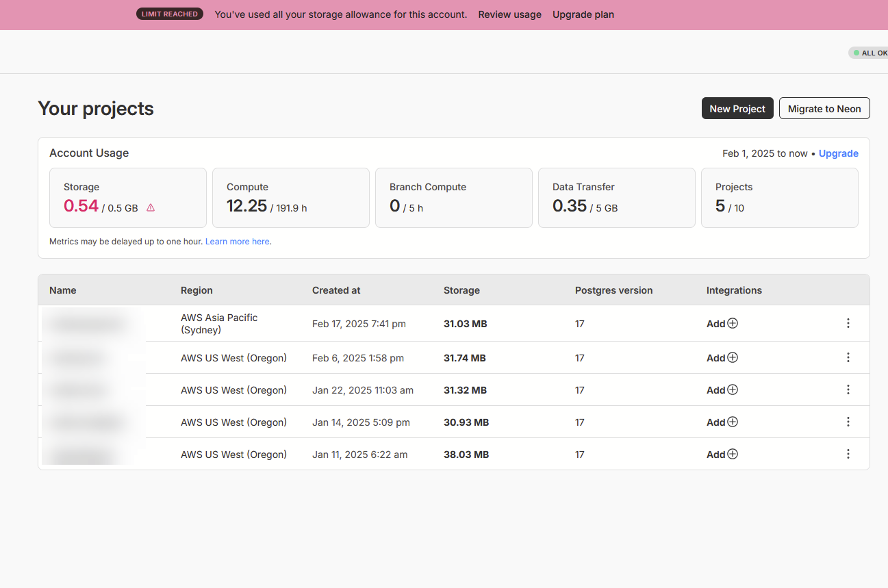The height and width of the screenshot is (588, 888).
Task: Add integration for the 31.32 MB project
Action: 722,389
